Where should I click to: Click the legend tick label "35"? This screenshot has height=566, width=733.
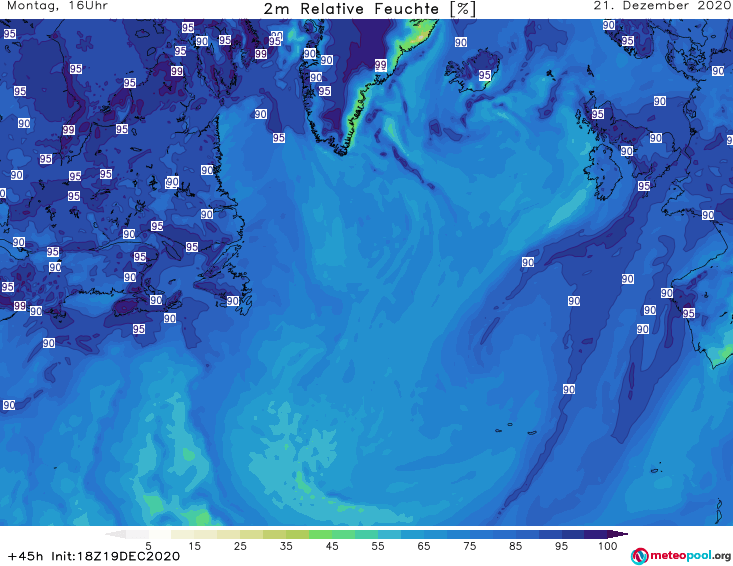(x=286, y=545)
